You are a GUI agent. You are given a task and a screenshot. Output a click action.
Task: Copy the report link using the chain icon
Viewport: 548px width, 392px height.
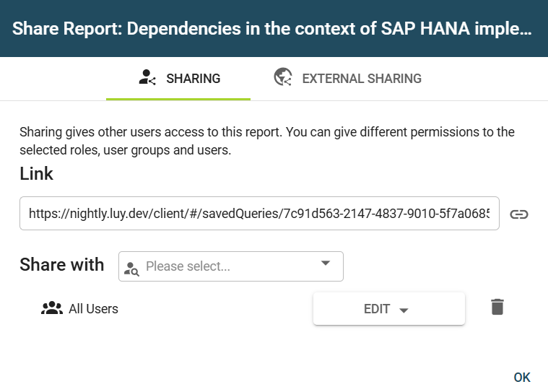(519, 214)
